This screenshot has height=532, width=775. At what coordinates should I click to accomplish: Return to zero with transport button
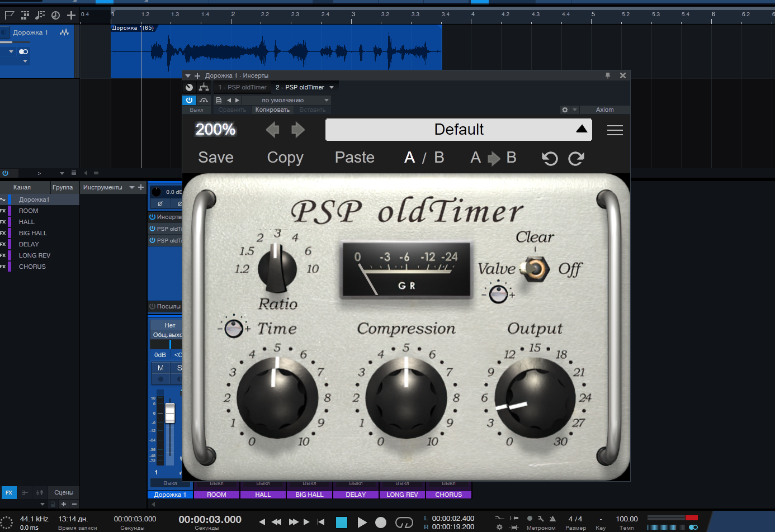[x=321, y=522]
